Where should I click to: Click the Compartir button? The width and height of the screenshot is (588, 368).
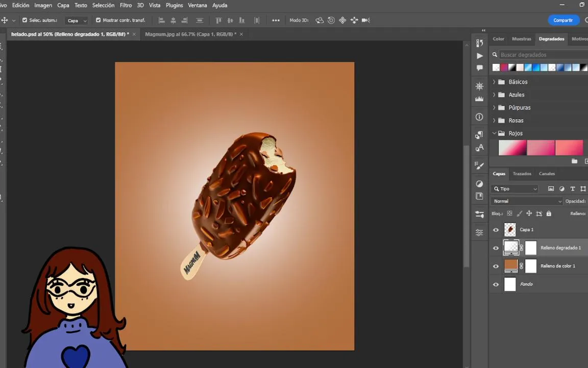click(563, 20)
